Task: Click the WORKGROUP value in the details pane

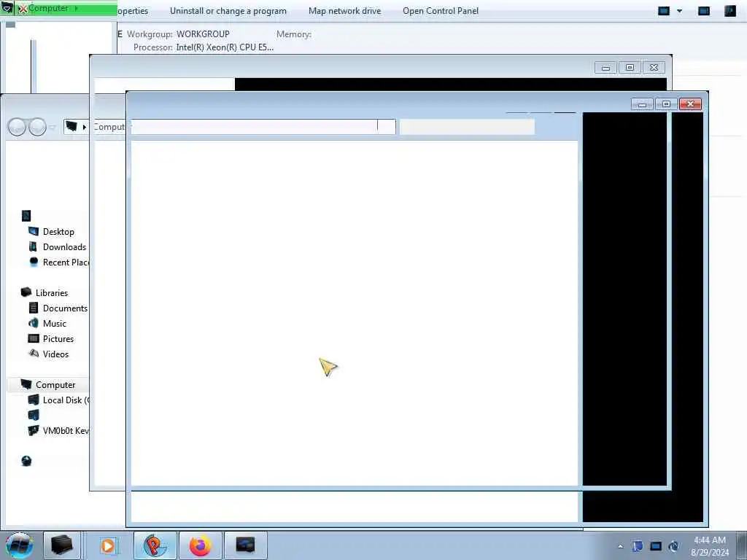Action: click(x=203, y=34)
